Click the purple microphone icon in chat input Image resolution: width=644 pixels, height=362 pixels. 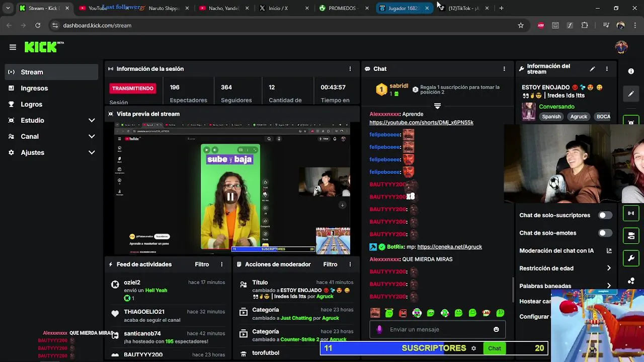379,329
